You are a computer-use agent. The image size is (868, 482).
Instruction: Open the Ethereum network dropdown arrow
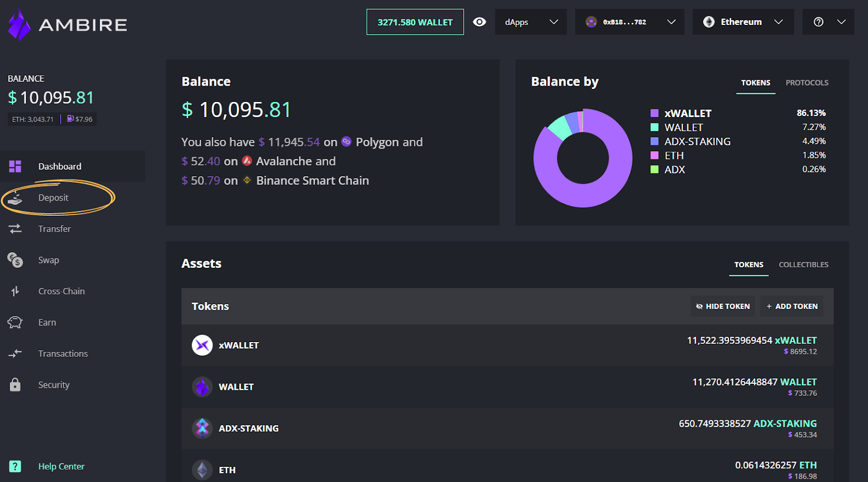click(778, 22)
